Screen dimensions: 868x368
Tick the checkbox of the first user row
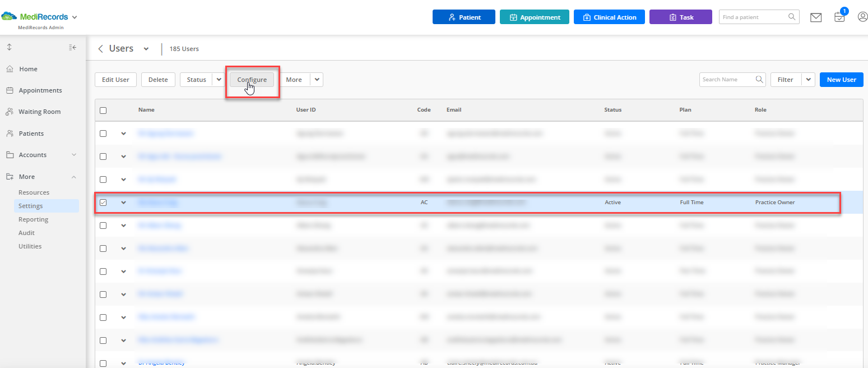[103, 134]
